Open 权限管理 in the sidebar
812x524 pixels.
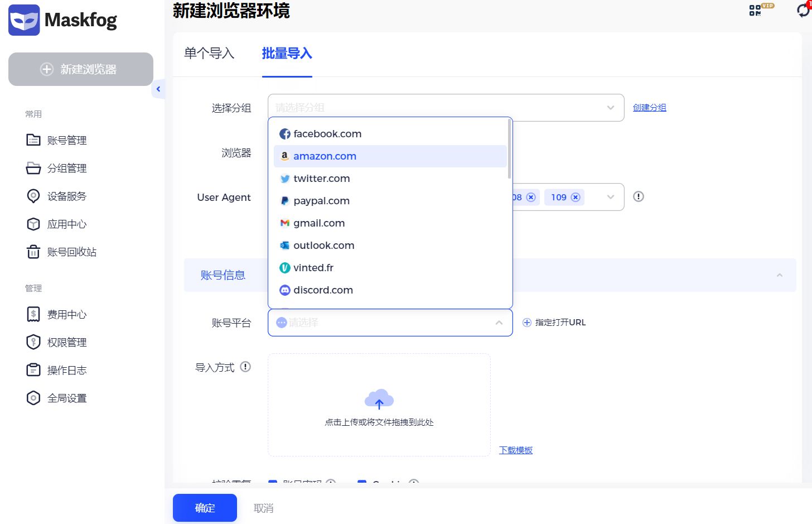tap(56, 342)
